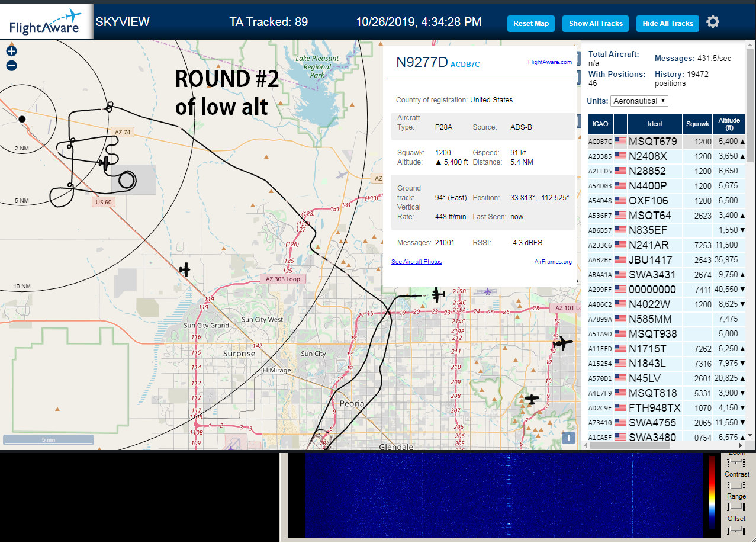This screenshot has width=756, height=543.
Task: Sort table by Squawk column header
Action: (x=697, y=124)
